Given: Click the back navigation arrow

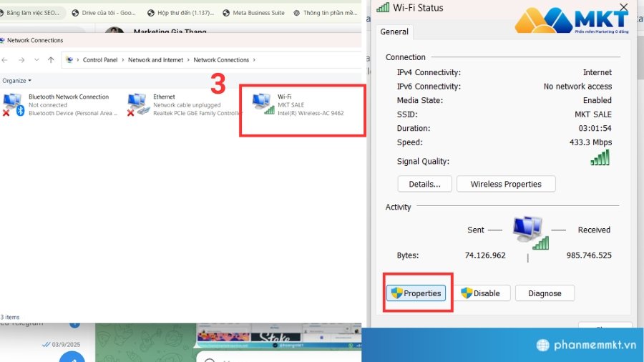Looking at the screenshot, I should pos(6,60).
